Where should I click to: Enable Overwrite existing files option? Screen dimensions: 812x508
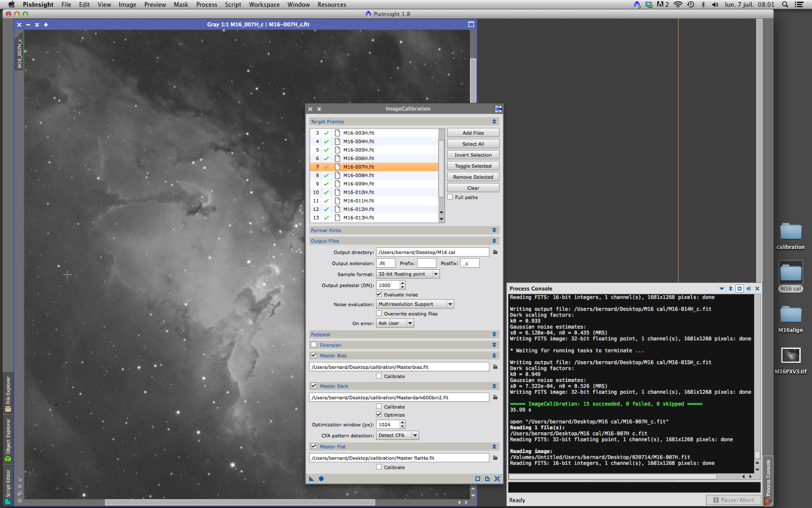point(379,313)
